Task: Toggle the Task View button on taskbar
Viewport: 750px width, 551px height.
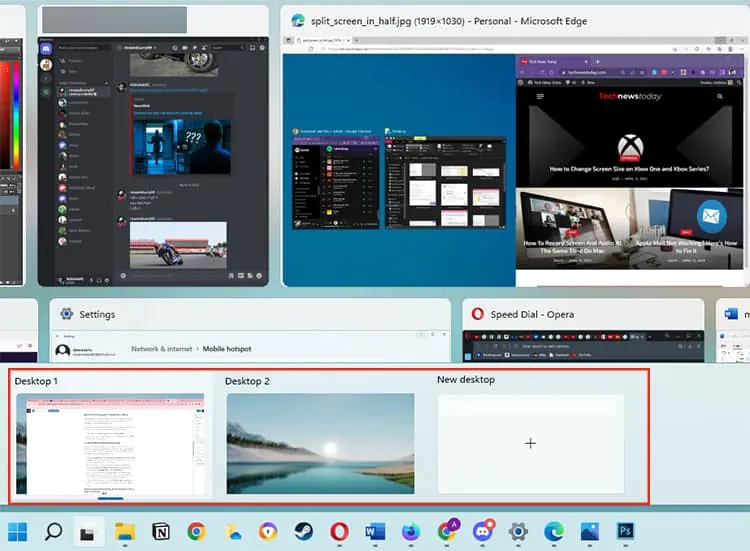Action: click(88, 532)
